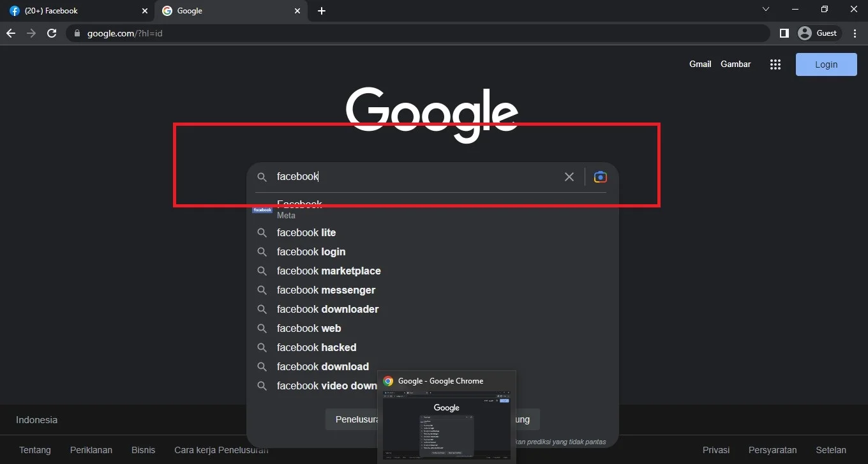This screenshot has width=868, height=464.
Task: Open the Persyaratan footer link
Action: (x=773, y=450)
